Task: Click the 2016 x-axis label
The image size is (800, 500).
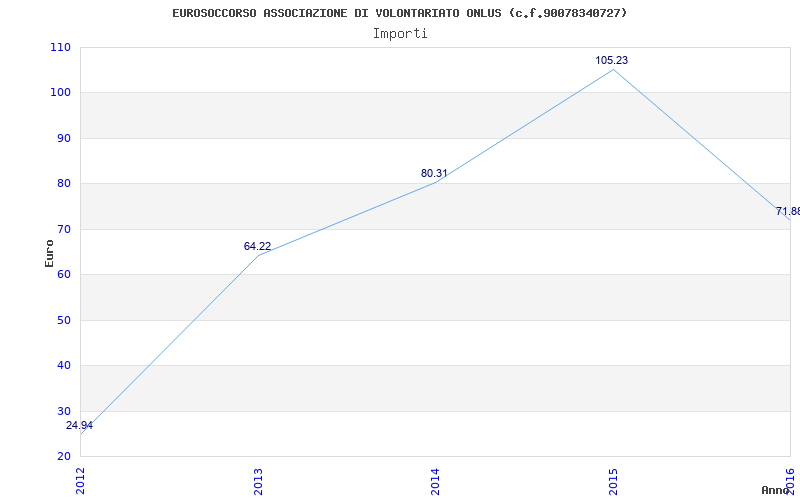Action: [x=790, y=480]
